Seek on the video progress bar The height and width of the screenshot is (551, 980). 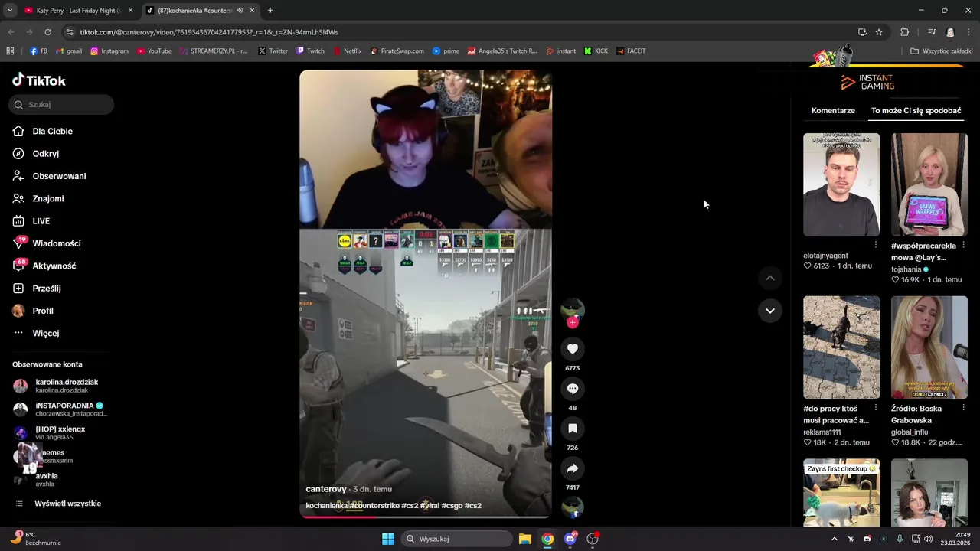(x=425, y=517)
